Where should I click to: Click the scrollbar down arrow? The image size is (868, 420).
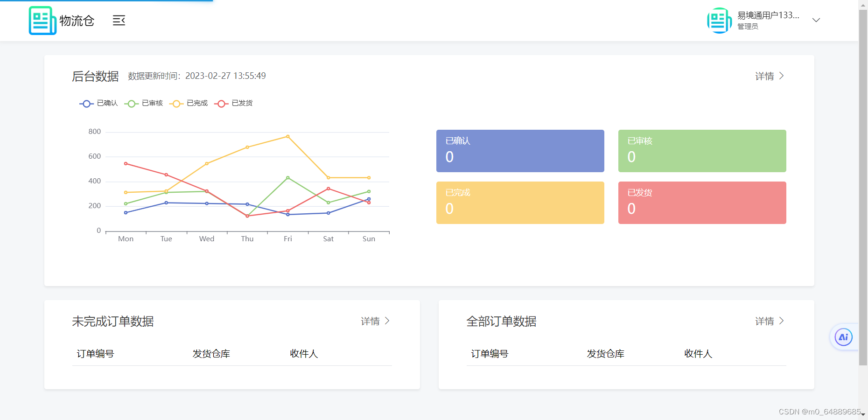tap(863, 415)
